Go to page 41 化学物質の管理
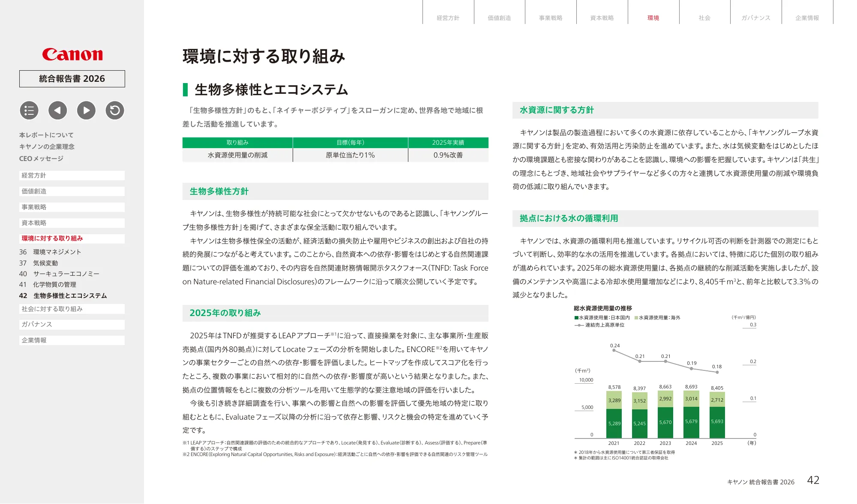857x504 pixels. pyautogui.click(x=48, y=284)
